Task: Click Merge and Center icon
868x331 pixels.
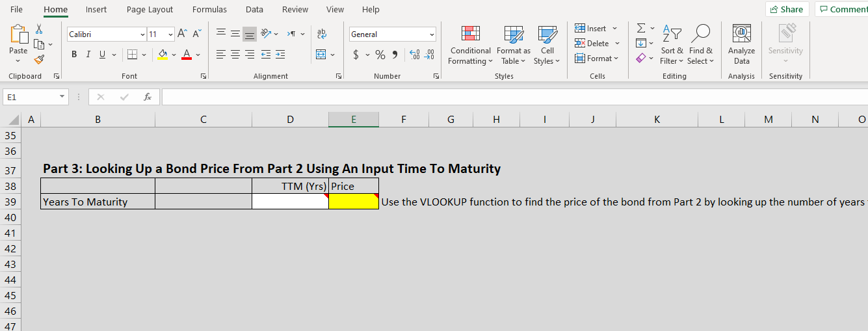Action: point(321,55)
